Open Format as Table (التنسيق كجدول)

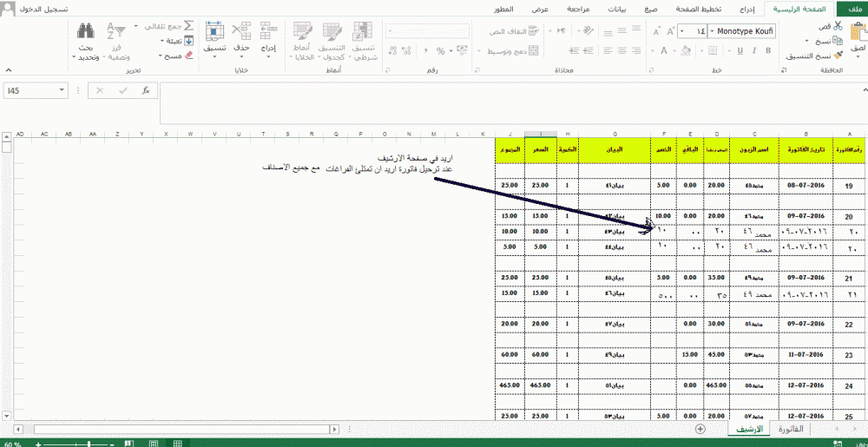[x=333, y=42]
